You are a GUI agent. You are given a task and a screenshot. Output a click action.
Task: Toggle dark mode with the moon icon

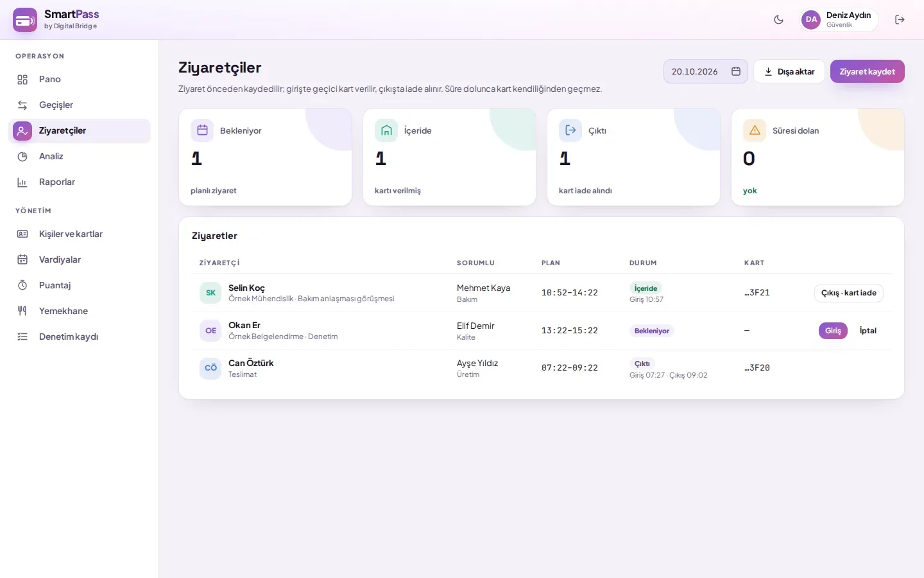point(778,20)
